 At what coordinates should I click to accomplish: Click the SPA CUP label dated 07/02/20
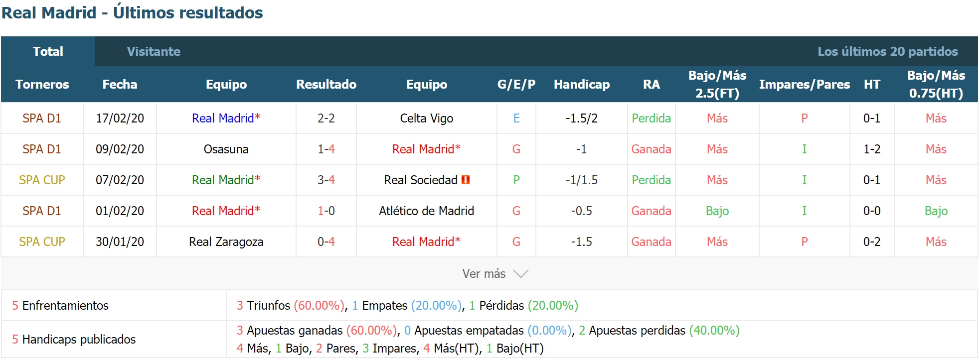click(x=42, y=180)
